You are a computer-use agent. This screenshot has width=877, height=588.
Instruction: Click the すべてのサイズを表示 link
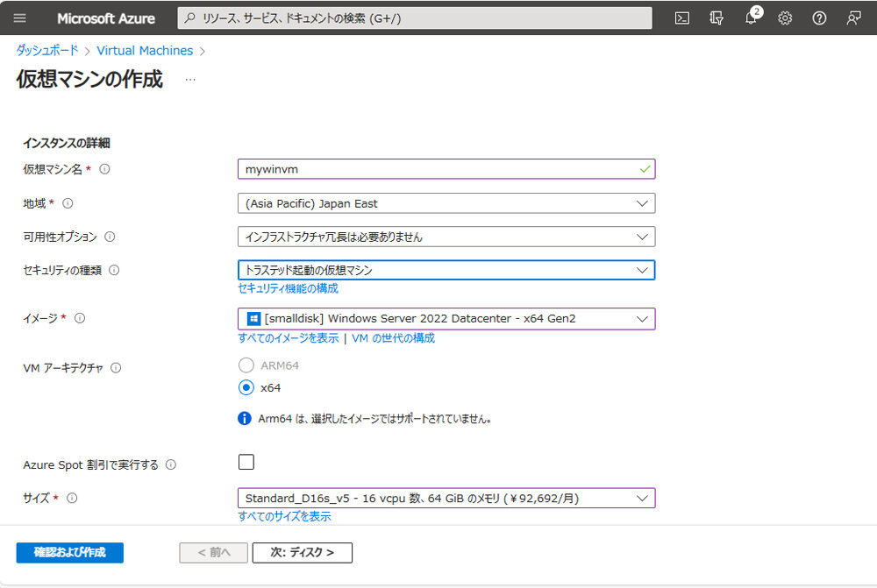coord(284,516)
